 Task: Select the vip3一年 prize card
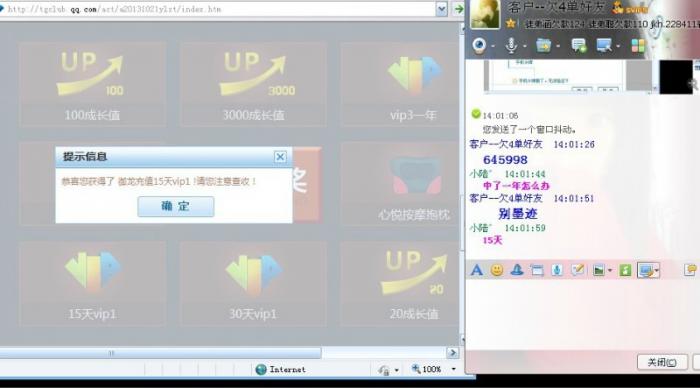point(400,84)
